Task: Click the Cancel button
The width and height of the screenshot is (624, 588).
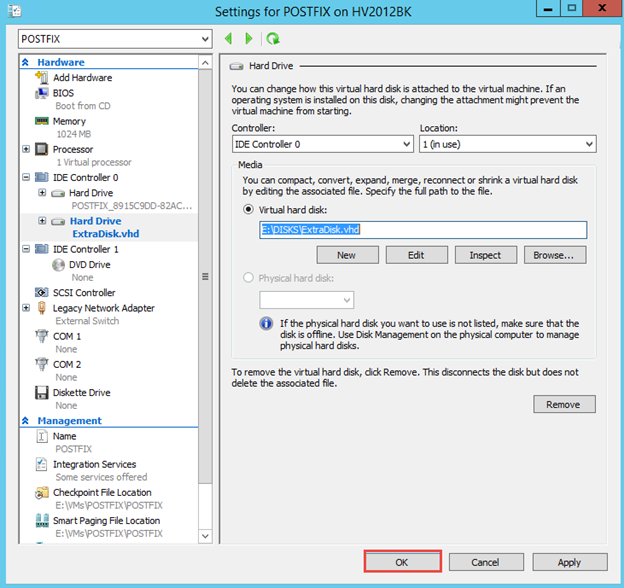Action: tap(486, 562)
